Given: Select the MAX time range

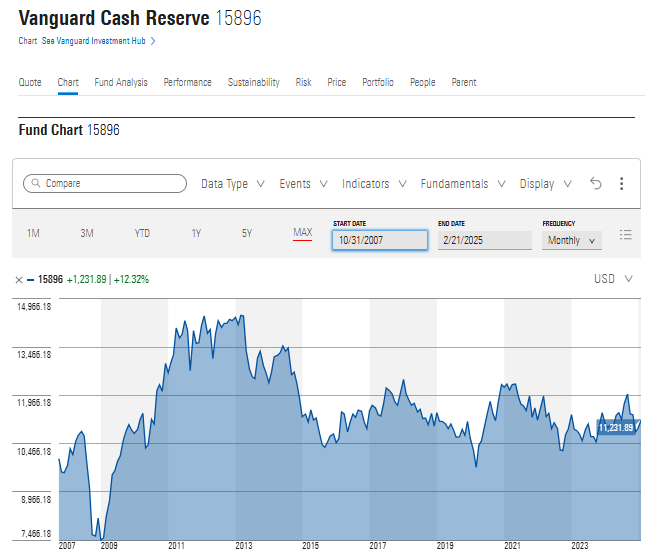Looking at the screenshot, I should [303, 232].
